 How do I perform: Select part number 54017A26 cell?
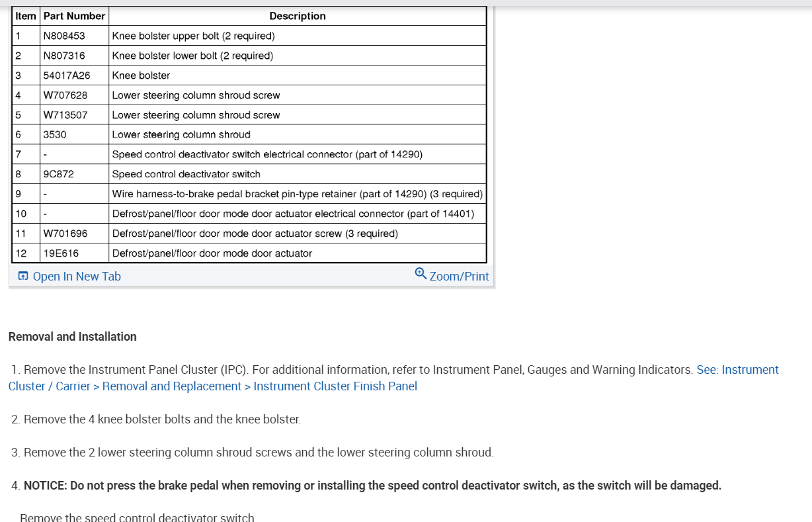75,75
